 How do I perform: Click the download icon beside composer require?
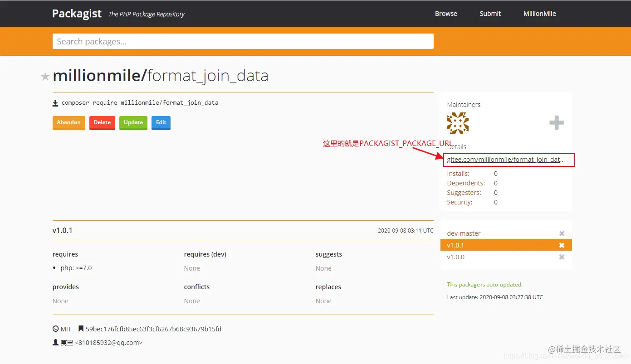55,103
